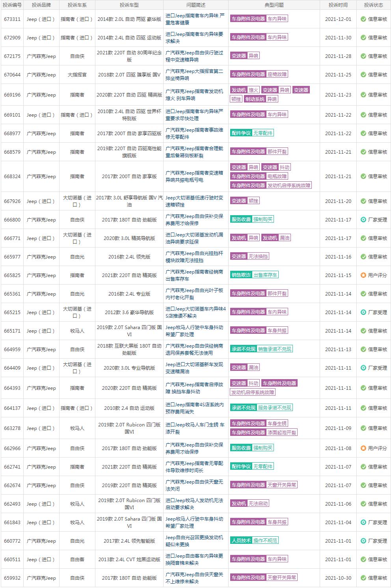Click green check icon in row 659932
Viewport: 391px width, 588px height.
click(x=363, y=578)
